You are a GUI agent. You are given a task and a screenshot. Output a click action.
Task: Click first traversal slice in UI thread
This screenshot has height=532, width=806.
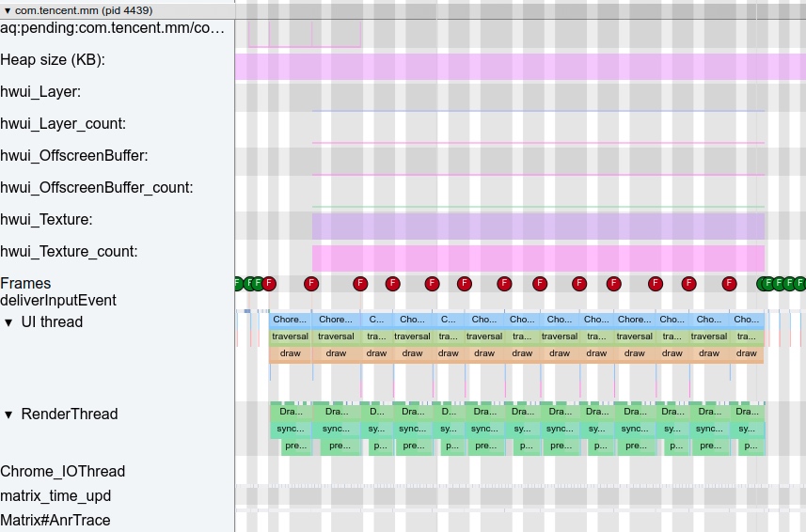tap(290, 336)
